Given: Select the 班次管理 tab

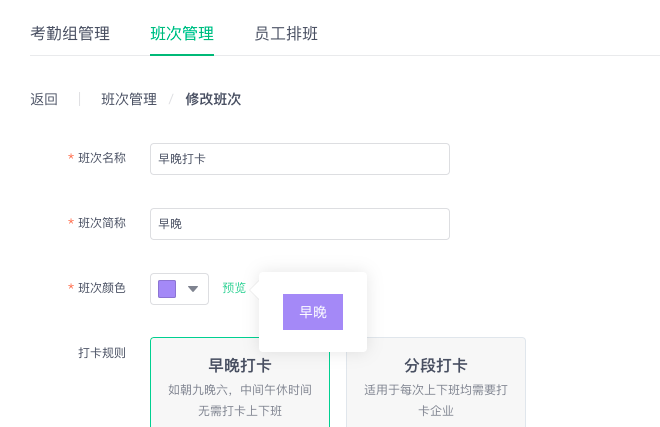Looking at the screenshot, I should (x=182, y=34).
